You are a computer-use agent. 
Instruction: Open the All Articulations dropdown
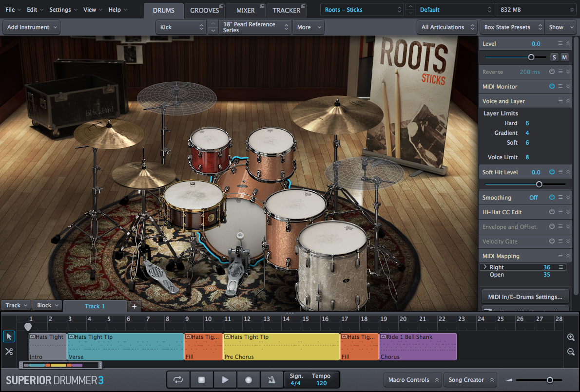[447, 27]
